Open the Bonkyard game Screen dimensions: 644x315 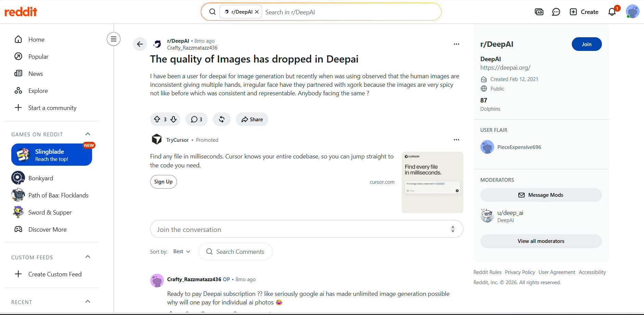tap(52, 178)
